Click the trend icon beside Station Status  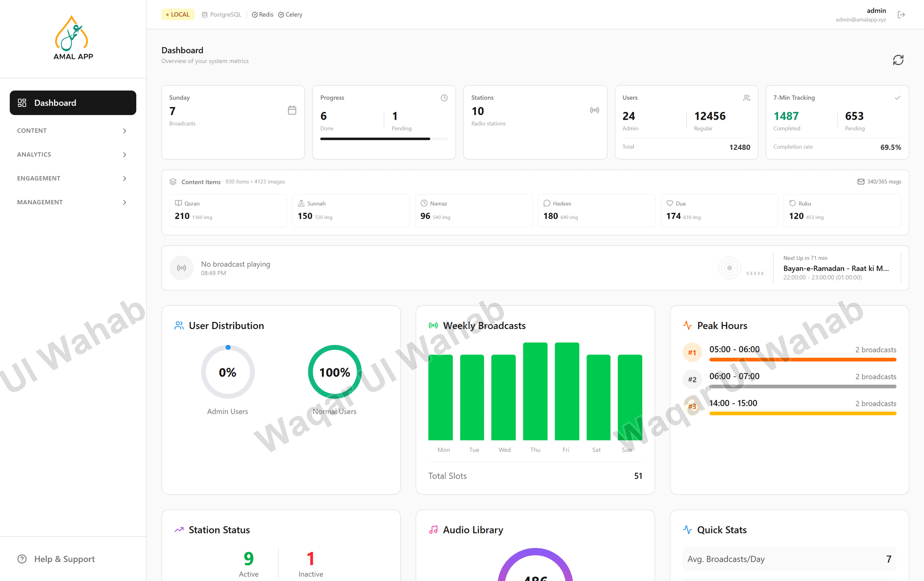[x=179, y=530]
